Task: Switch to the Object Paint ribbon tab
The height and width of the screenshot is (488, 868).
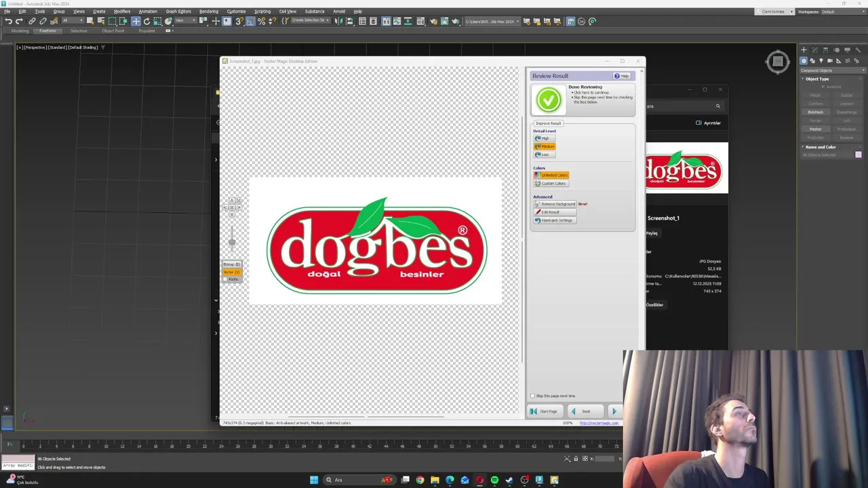Action: (113, 31)
